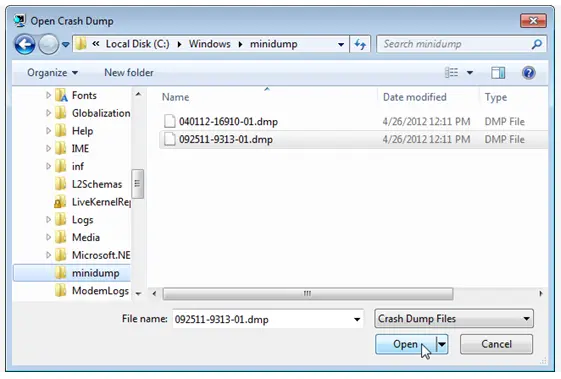Select IME folder in tree
The height and width of the screenshot is (379, 561).
[x=80, y=149]
